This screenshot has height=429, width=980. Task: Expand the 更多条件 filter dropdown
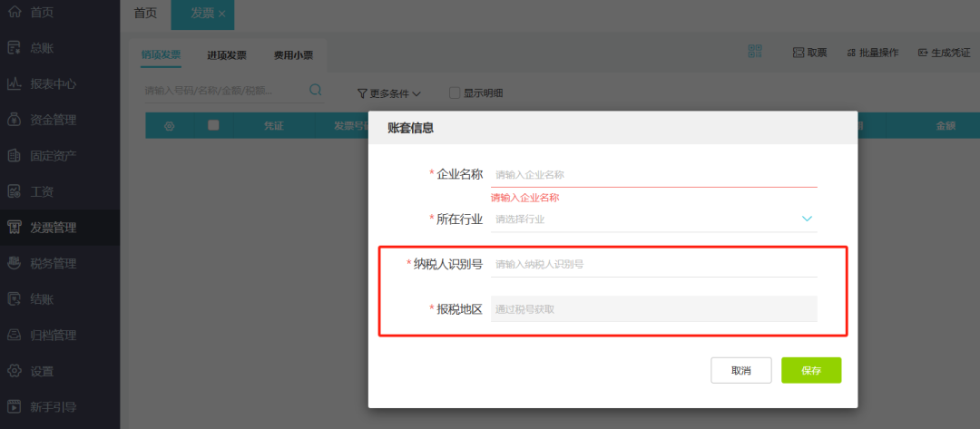point(388,93)
